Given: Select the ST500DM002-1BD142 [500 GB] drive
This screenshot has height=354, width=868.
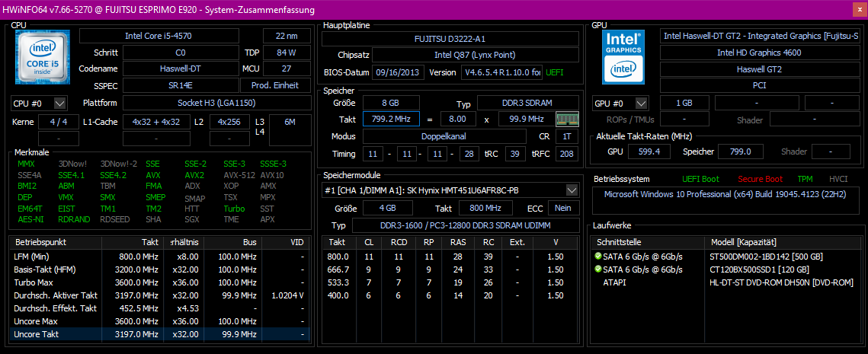Looking at the screenshot, I should tap(766, 257).
